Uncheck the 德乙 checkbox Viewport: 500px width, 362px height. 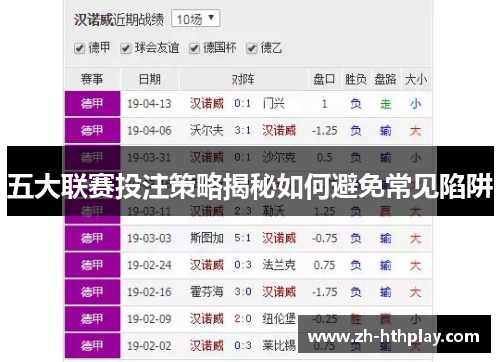tap(252, 48)
